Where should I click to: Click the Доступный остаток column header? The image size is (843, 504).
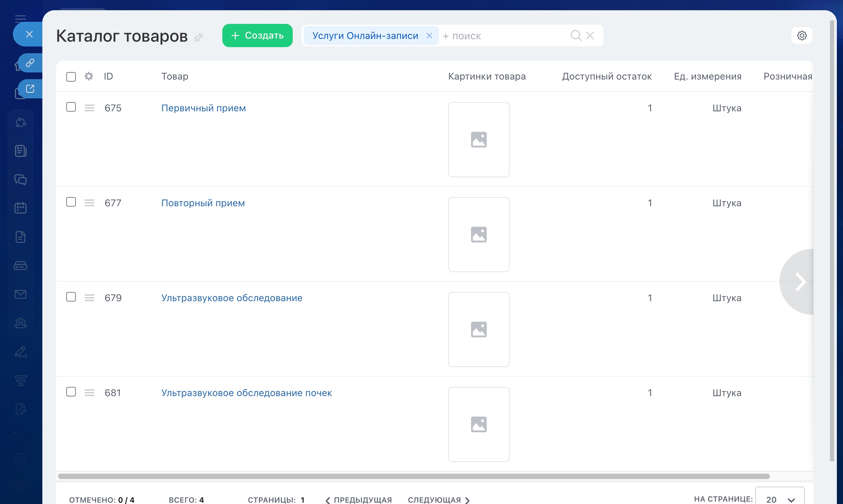coord(607,76)
